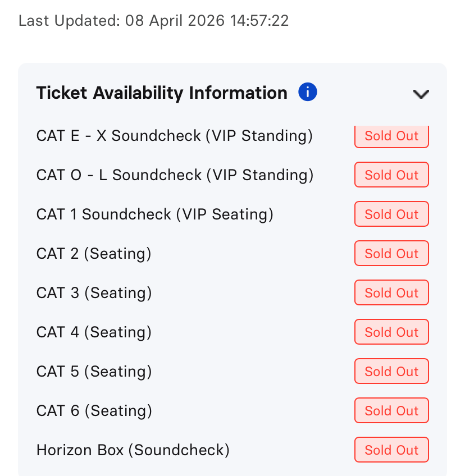Select CAT 1 Soundcheck (VIP Seating) label
This screenshot has height=476, width=465.
click(154, 214)
